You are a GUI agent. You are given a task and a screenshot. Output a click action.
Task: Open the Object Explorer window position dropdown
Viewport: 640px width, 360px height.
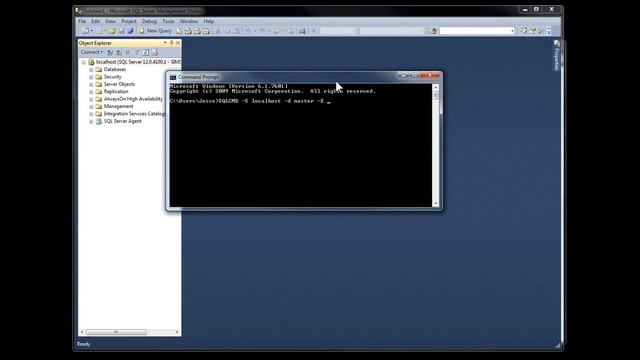[165, 43]
